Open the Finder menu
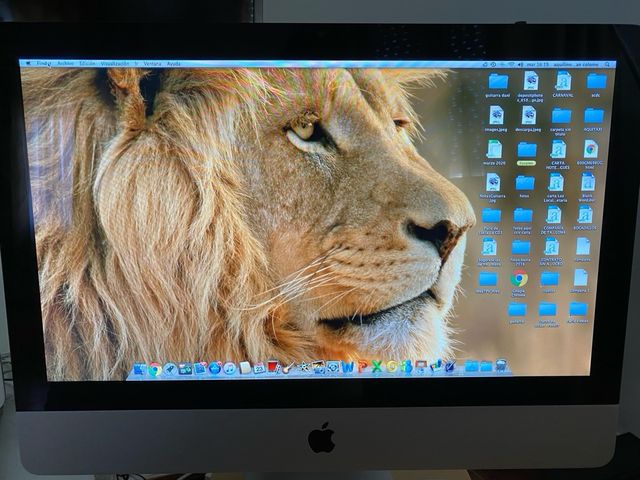 coord(43,64)
